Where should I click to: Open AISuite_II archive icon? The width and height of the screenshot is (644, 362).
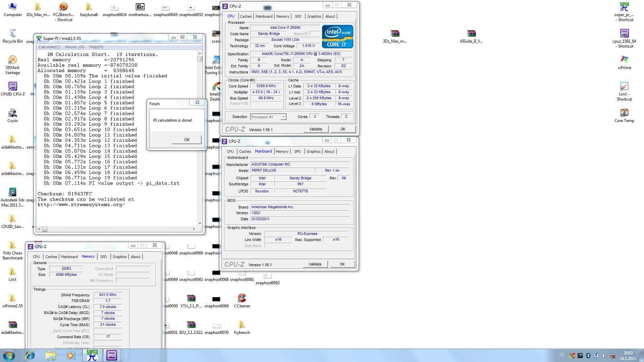pyautogui.click(x=471, y=36)
